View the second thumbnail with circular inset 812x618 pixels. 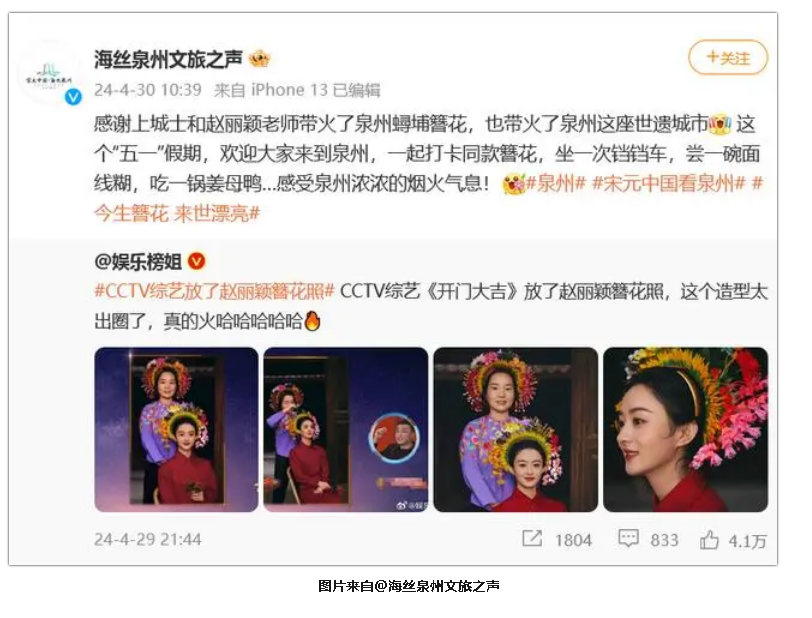point(346,429)
